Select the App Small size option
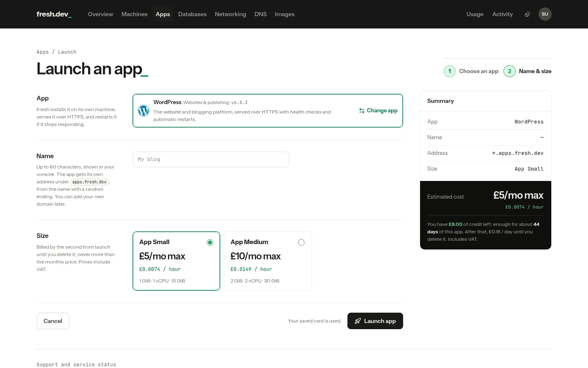 [x=176, y=261]
